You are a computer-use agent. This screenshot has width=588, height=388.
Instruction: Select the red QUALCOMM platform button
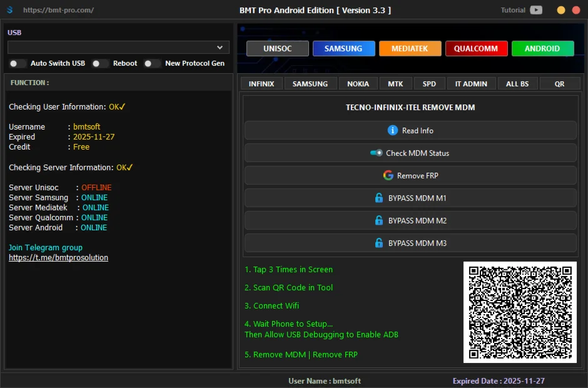click(x=476, y=49)
